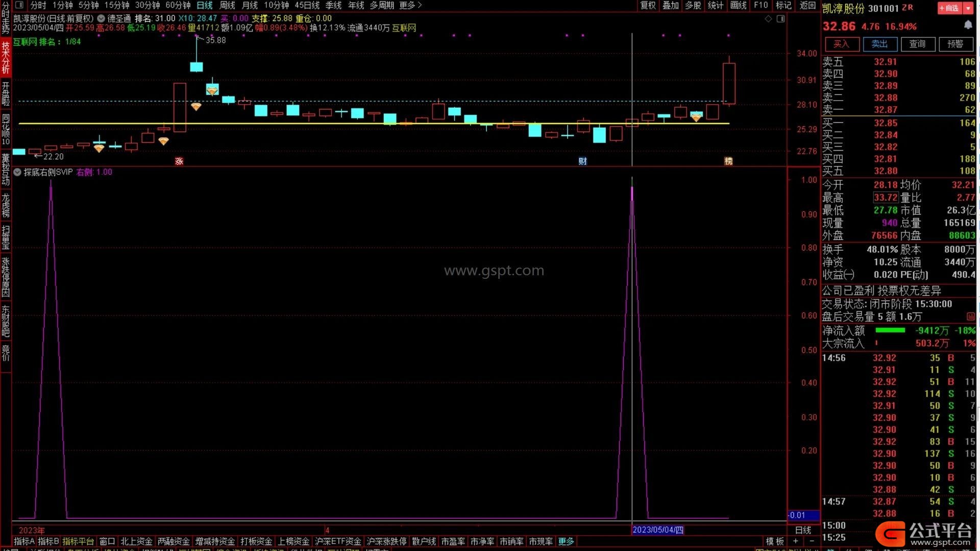
Task: Open the F10 company info
Action: tap(761, 5)
